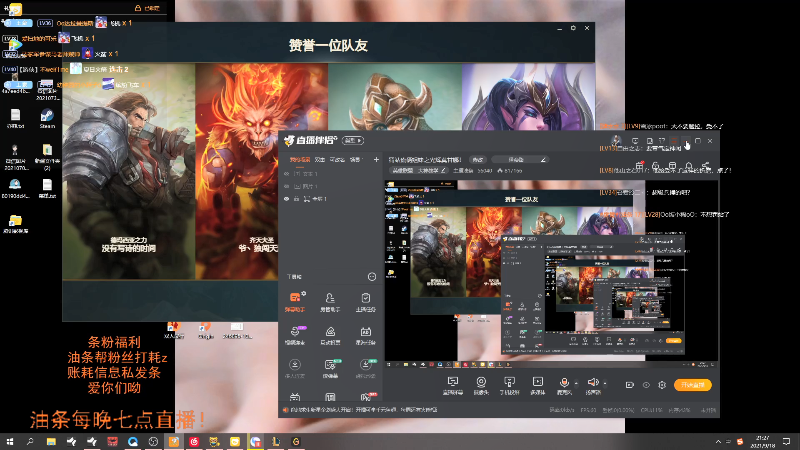The image size is (800, 450).
Task: Click the orange start streaming button
Action: point(692,385)
